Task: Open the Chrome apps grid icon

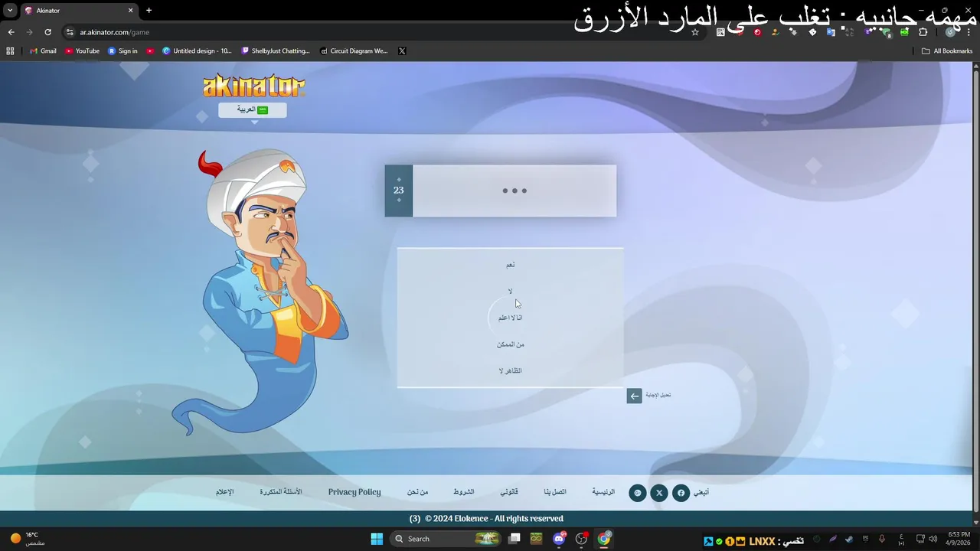Action: 10,51
